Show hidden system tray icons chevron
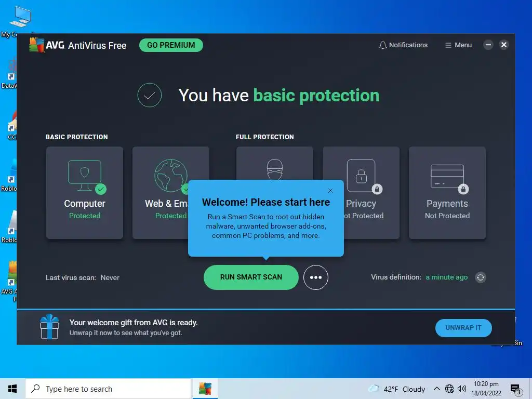The height and width of the screenshot is (399, 532). (437, 389)
